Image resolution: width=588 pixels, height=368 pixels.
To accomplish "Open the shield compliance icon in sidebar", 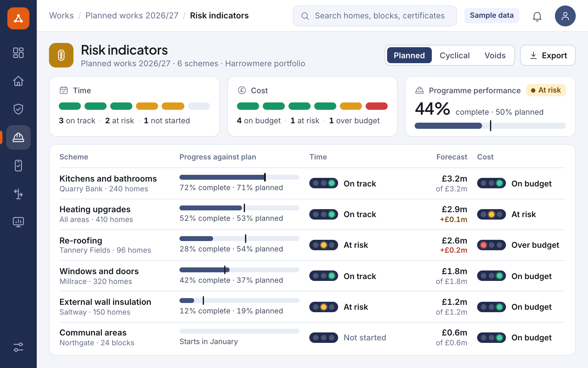I will point(18,109).
